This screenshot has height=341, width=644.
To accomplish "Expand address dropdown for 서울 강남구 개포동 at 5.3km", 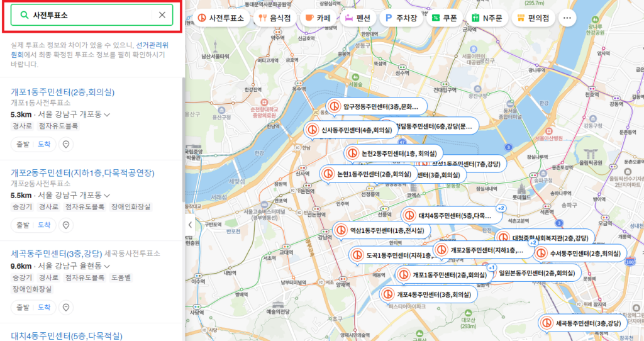I will 107,115.
